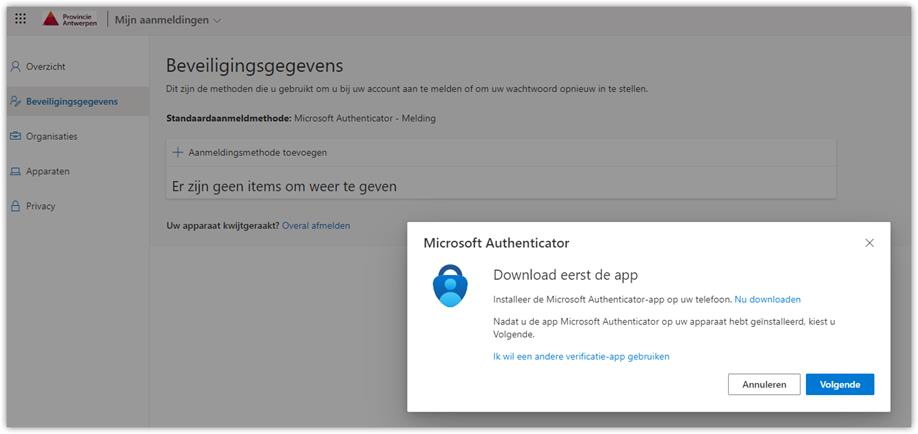This screenshot has height=434, width=918.
Task: Choose to use another verification app
Action: pos(581,356)
